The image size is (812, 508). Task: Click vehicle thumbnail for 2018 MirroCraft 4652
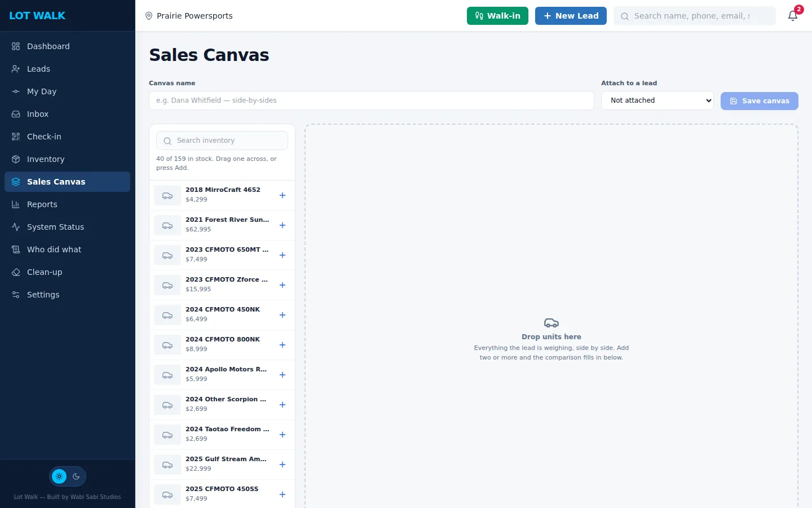pyautogui.click(x=167, y=195)
